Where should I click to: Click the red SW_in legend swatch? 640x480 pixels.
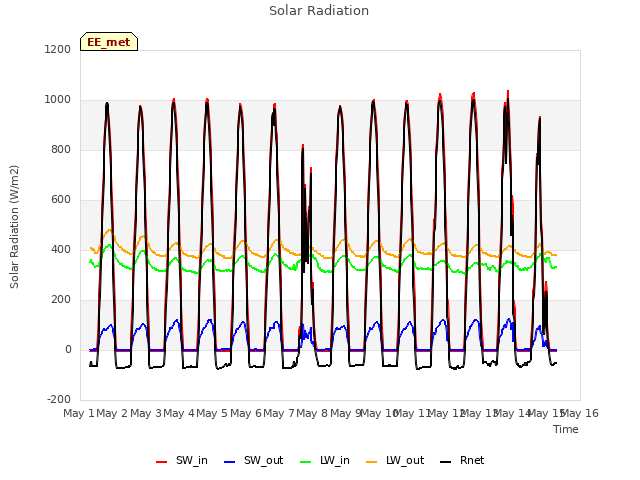[x=162, y=462]
